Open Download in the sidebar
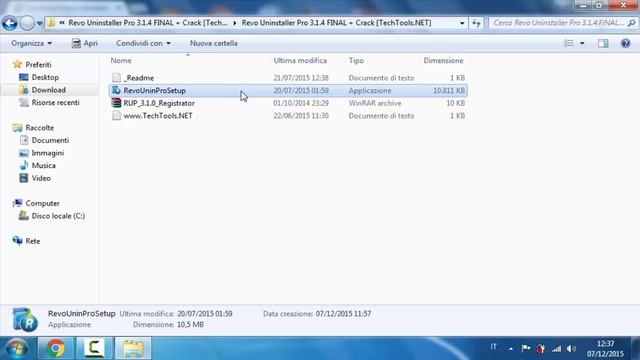The image size is (640, 360). click(x=49, y=90)
